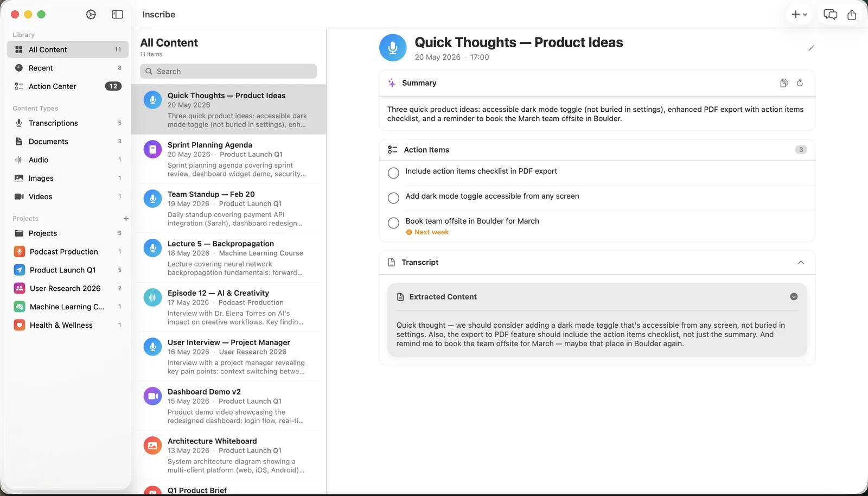Copy the summary with the copy icon
Image resolution: width=868 pixels, height=496 pixels.
point(784,83)
